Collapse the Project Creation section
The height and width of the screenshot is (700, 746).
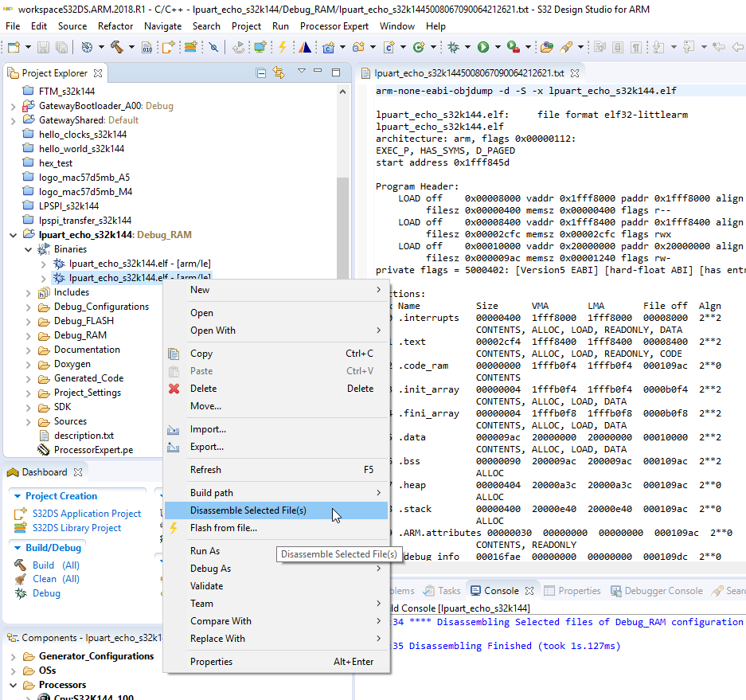click(18, 496)
